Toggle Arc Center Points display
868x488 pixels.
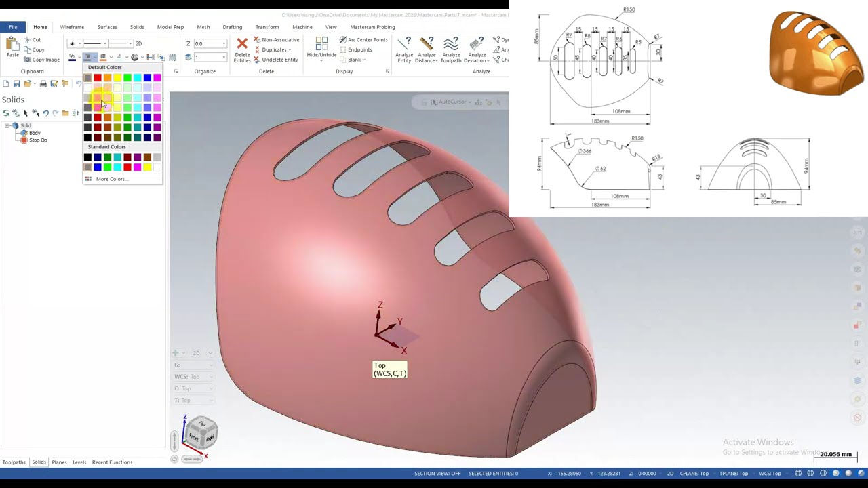[363, 40]
